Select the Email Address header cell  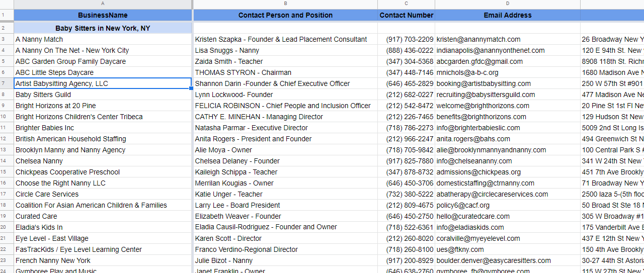(x=507, y=15)
